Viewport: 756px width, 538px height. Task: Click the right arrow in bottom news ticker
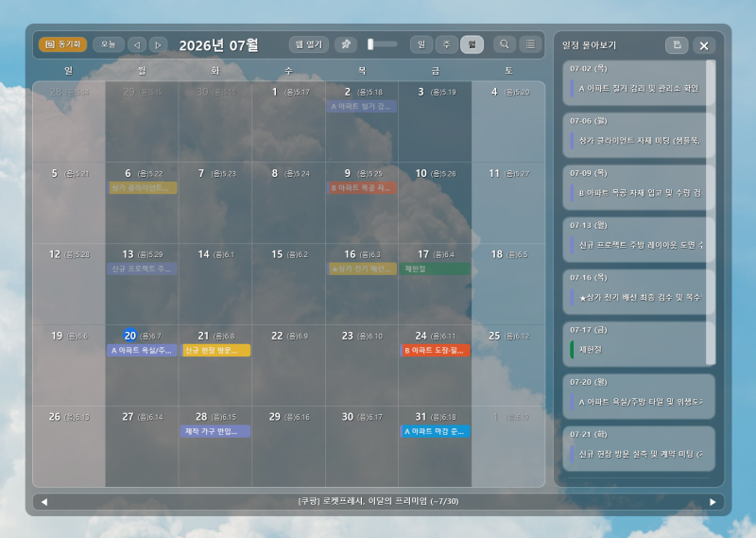[x=713, y=502]
